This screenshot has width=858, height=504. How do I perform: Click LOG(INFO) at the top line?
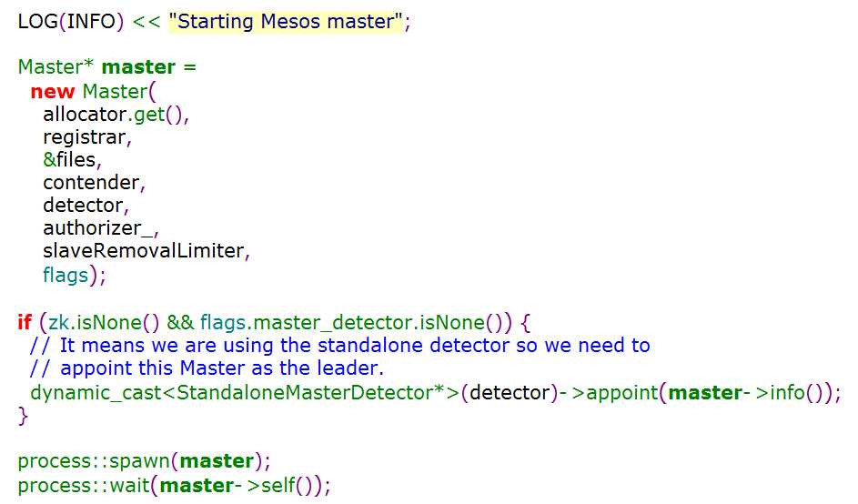point(71,22)
